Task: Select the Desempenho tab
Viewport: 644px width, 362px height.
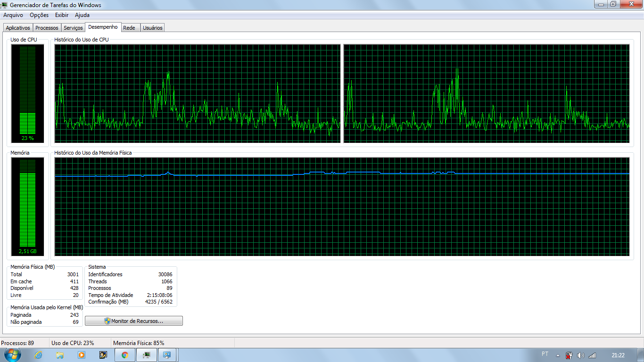Action: (103, 27)
